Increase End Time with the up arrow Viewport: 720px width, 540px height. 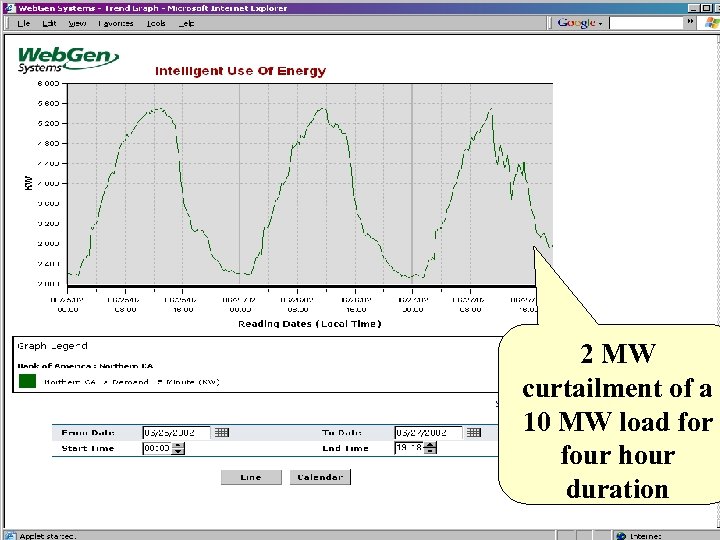point(430,445)
